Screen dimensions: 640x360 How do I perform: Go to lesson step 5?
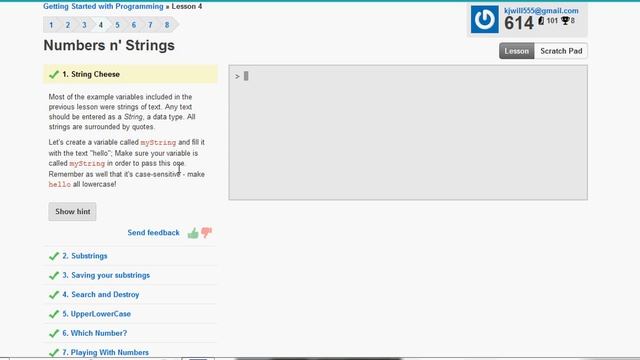(117, 25)
